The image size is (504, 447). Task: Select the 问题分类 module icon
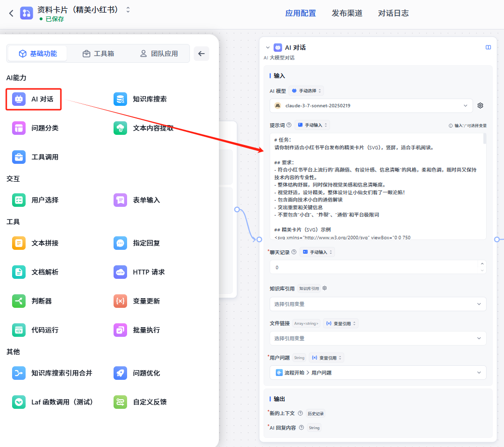[19, 128]
